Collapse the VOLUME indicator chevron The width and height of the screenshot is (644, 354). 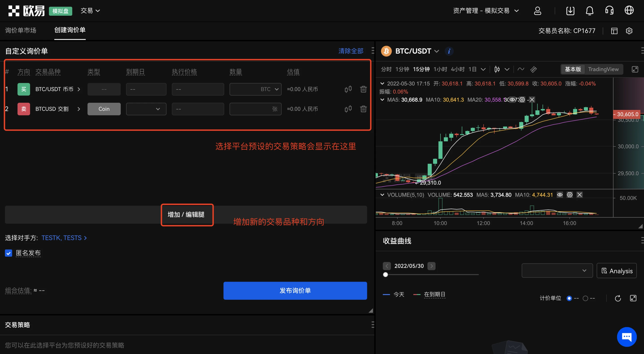(x=382, y=195)
